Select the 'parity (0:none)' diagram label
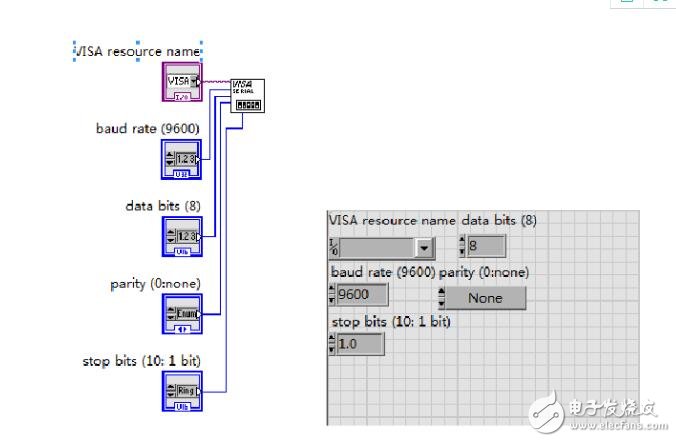 click(155, 283)
